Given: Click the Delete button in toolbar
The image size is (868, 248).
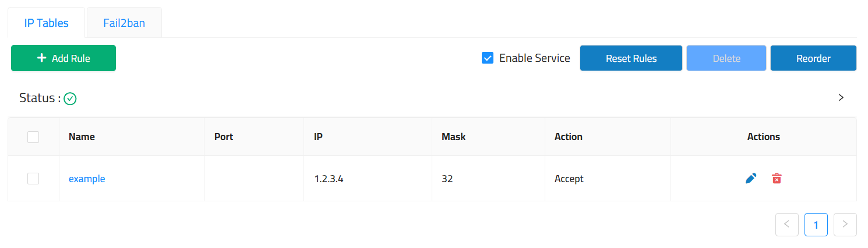Looking at the screenshot, I should click(x=726, y=58).
